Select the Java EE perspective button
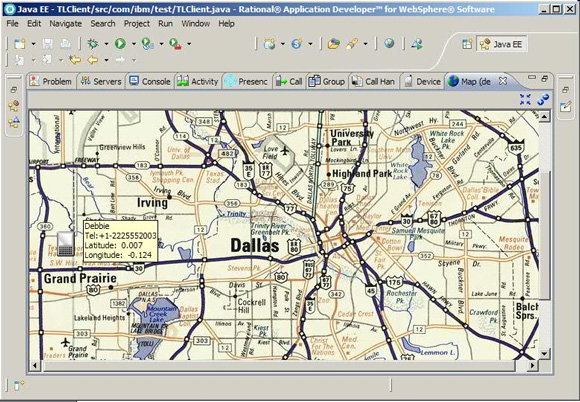The image size is (580, 402). (x=502, y=44)
